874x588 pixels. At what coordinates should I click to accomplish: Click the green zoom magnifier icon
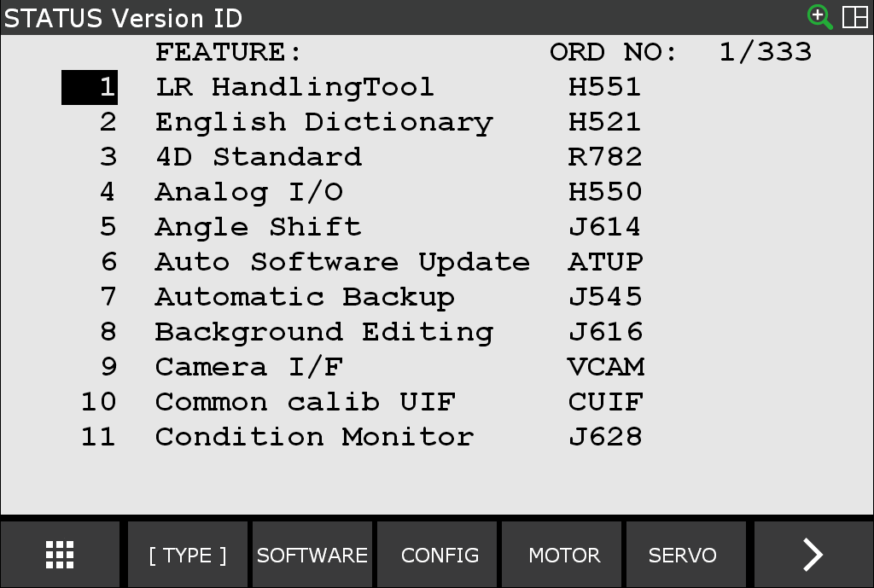(819, 17)
